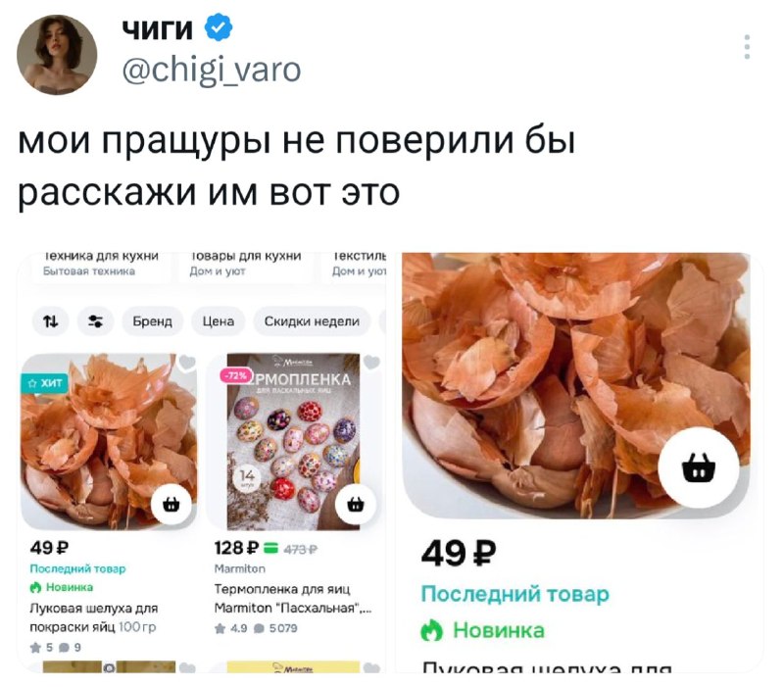
Task: Toggle the Скидки недели filter chip
Action: pos(312,321)
